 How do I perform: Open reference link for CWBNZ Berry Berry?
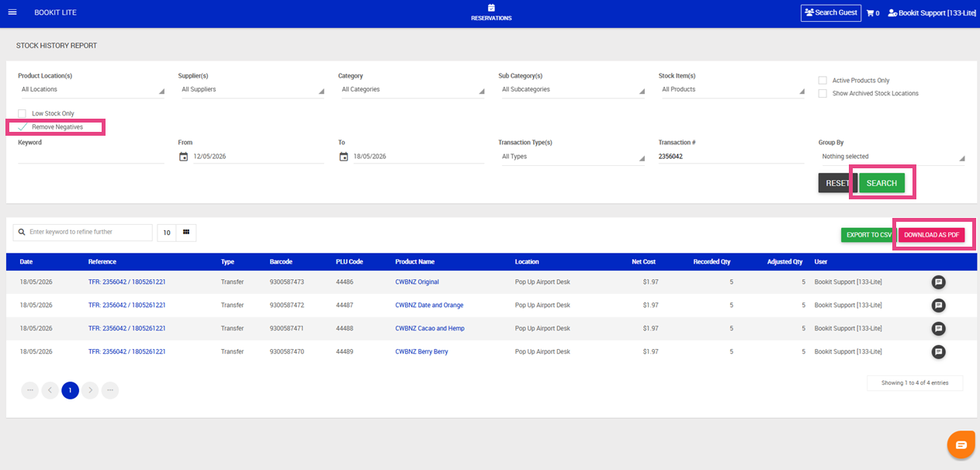tap(127, 352)
